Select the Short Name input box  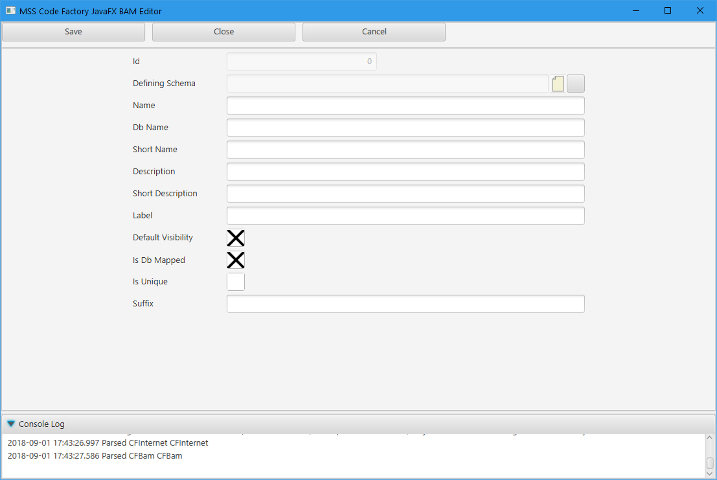point(405,150)
